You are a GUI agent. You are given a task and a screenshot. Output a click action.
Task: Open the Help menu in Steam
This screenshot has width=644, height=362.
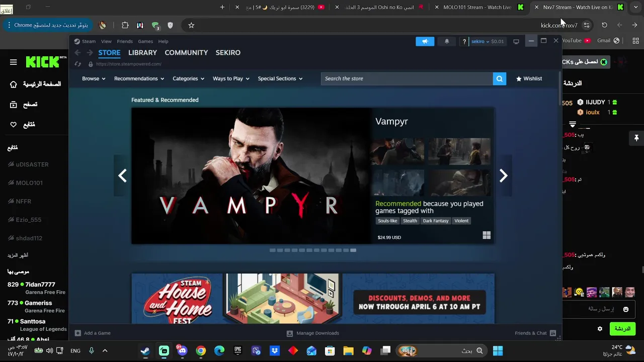(163, 41)
